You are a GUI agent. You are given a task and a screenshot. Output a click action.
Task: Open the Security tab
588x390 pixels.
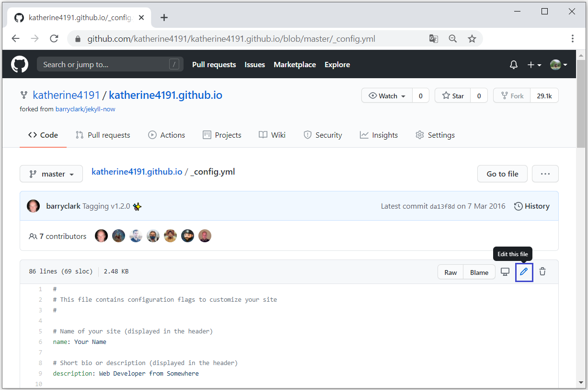click(x=323, y=135)
